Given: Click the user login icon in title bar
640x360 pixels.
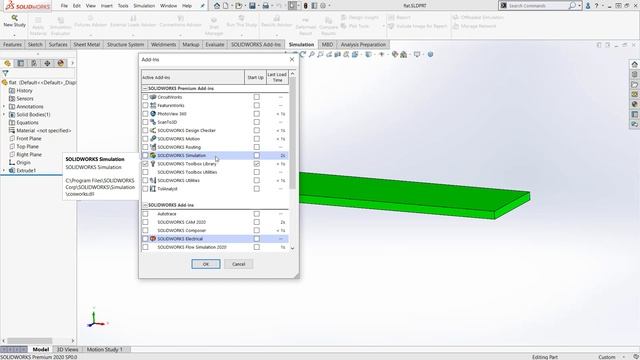Looking at the screenshot, I should [588, 6].
